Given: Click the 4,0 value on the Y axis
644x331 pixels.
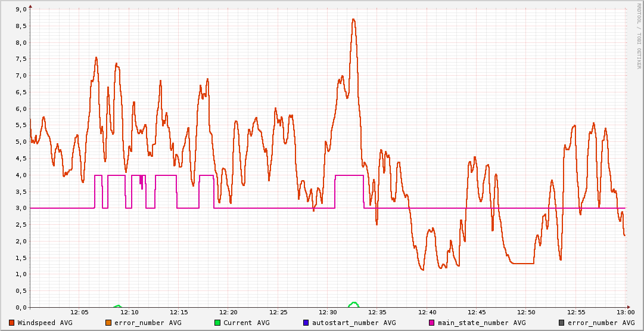Looking at the screenshot, I should pos(21,175).
